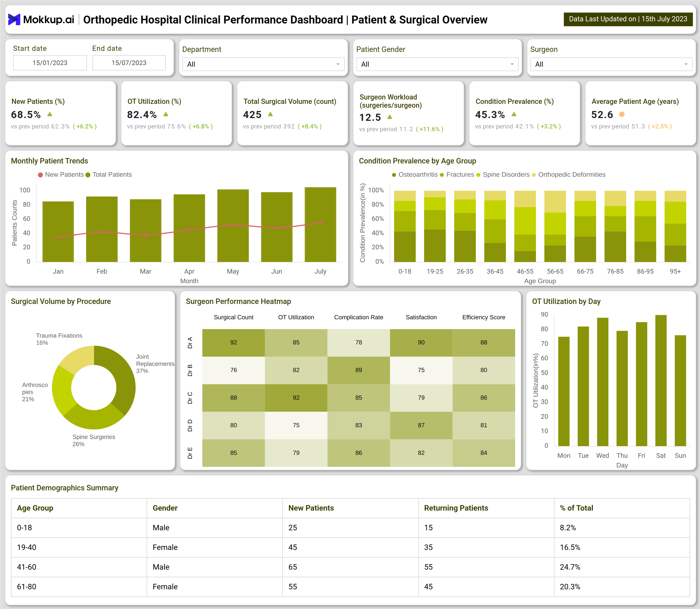Screen dimensions: 700x609
Task: Click the 425 Total Surgical Volume value
Action: 252,115
